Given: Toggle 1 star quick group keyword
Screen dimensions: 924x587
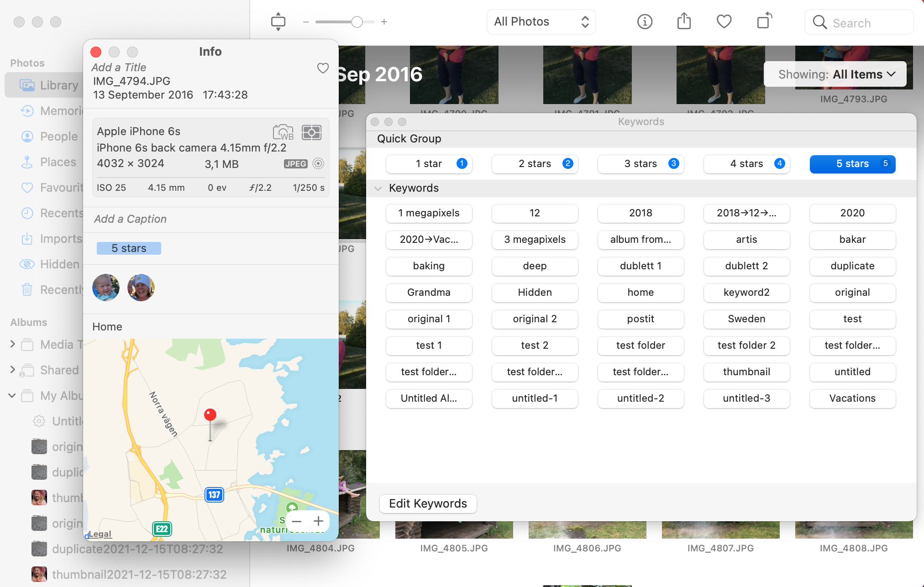Looking at the screenshot, I should (429, 164).
